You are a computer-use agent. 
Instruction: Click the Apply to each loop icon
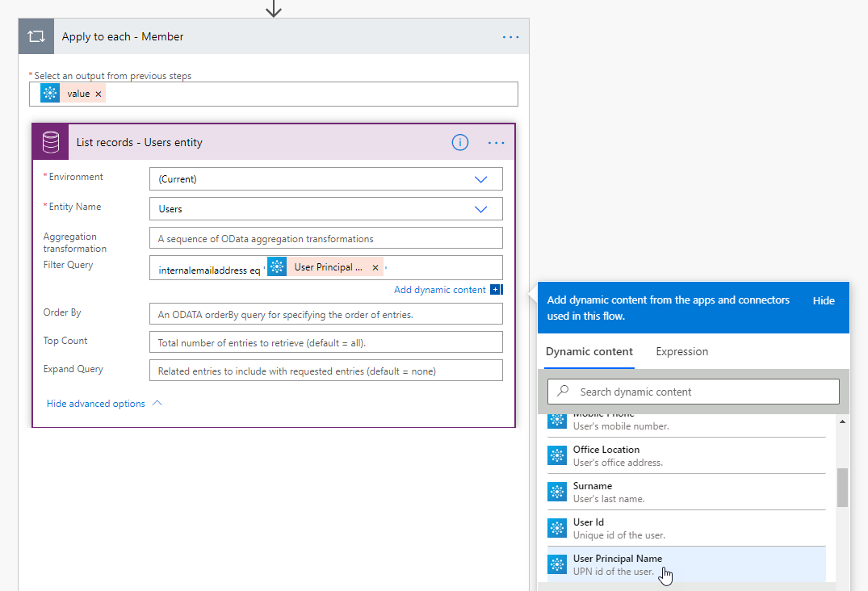coord(36,36)
